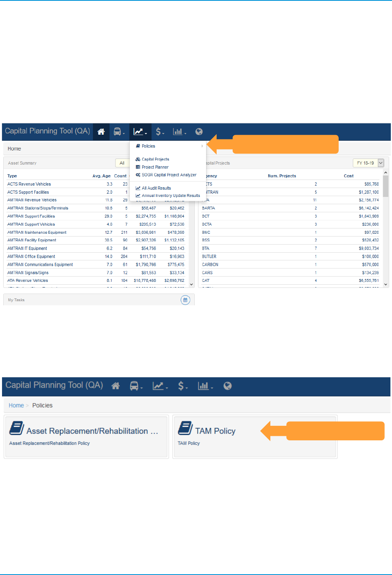
Task: Select the ACTS Revenue Vehicles row
Action: click(x=96, y=184)
